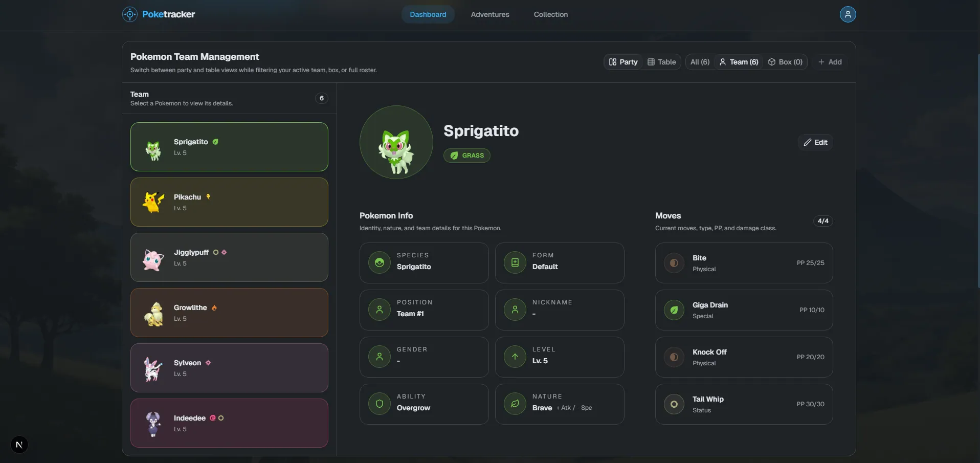Click the Bite dark type icon

(674, 262)
